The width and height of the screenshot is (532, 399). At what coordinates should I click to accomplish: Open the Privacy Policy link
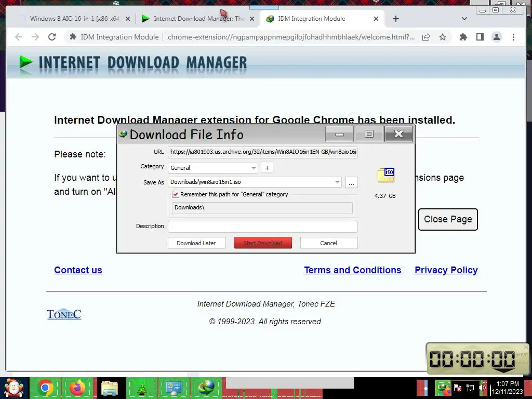coord(446,270)
